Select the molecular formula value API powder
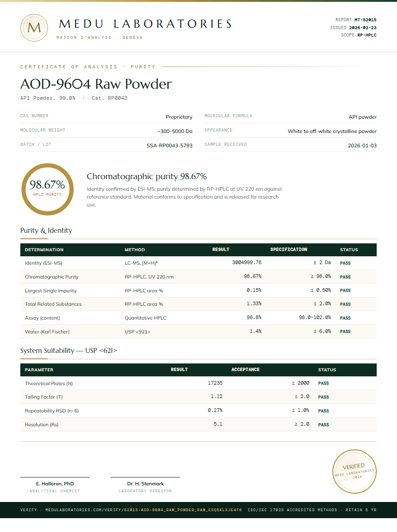The height and width of the screenshot is (532, 397). click(x=362, y=117)
